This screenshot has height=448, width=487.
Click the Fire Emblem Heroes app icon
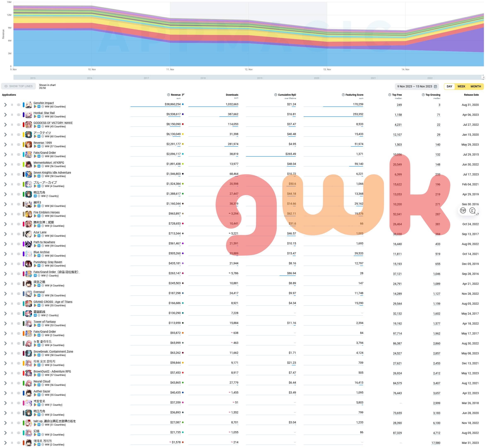pos(29,214)
